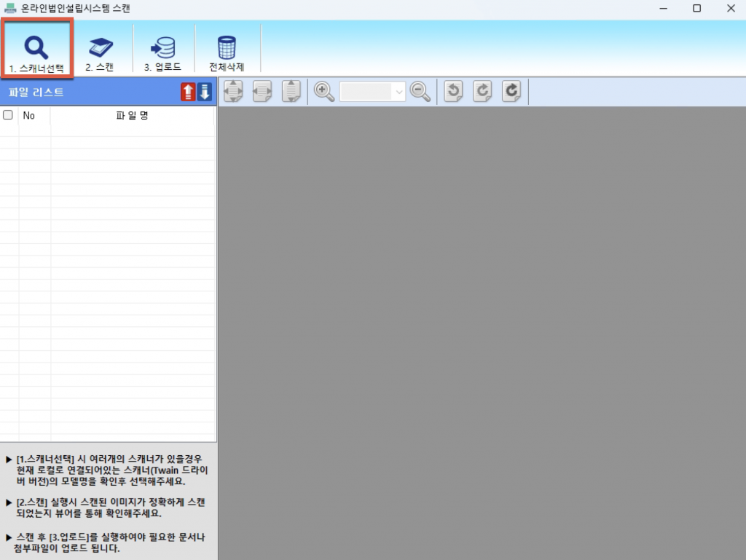Click the 파 일 명 column header
746x560 pixels.
(x=133, y=116)
